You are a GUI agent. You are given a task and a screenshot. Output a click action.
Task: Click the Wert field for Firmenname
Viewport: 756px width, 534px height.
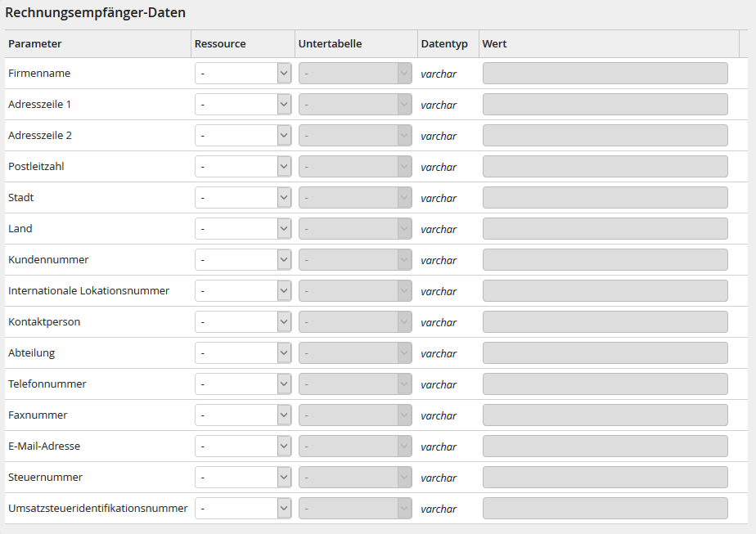[605, 74]
